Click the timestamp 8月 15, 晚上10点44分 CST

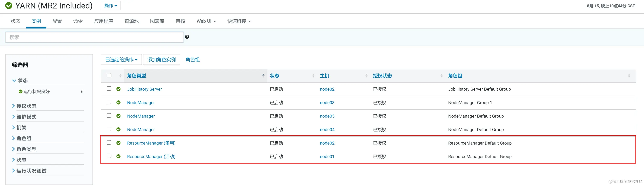pos(611,6)
